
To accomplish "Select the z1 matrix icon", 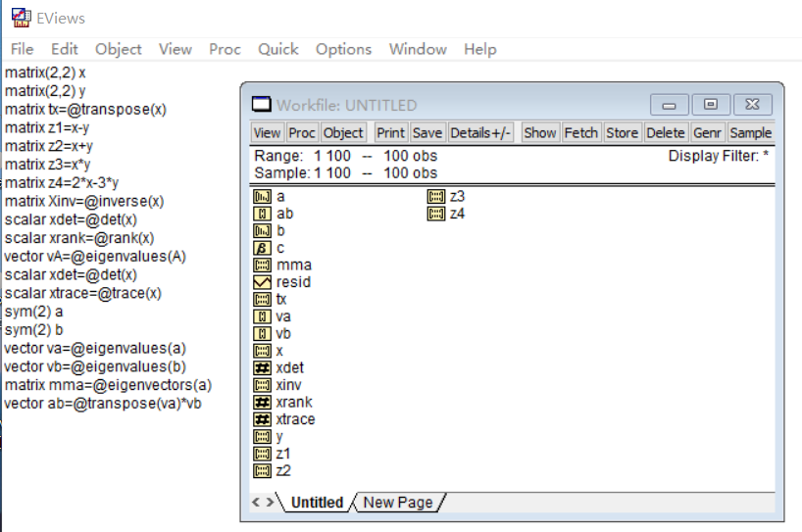I will 262,454.
